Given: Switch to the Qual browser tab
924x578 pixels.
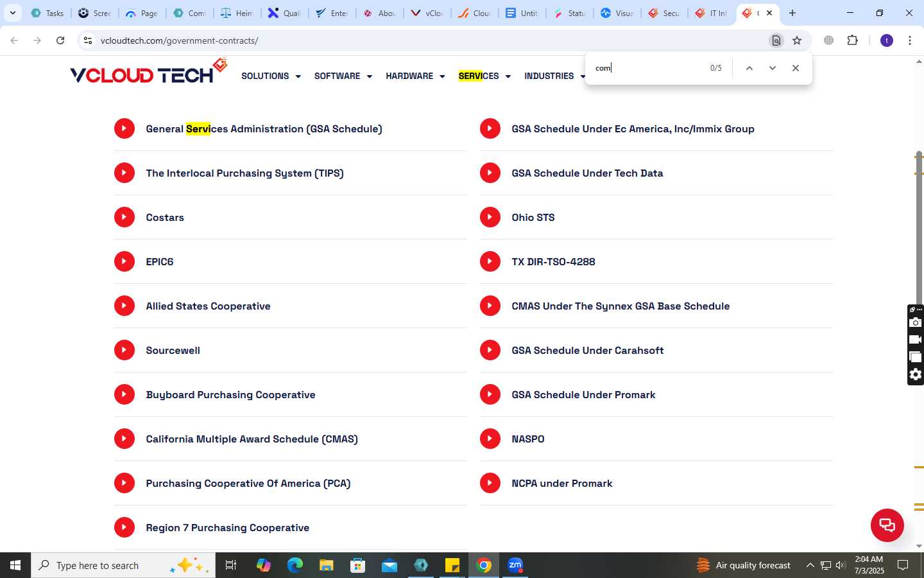Looking at the screenshot, I should (x=284, y=13).
